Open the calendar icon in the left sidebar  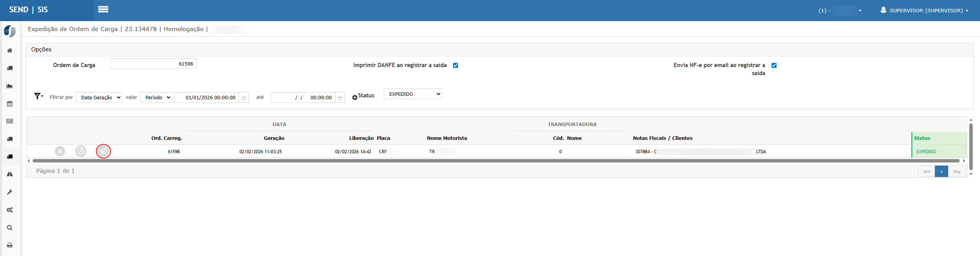pyautogui.click(x=10, y=104)
